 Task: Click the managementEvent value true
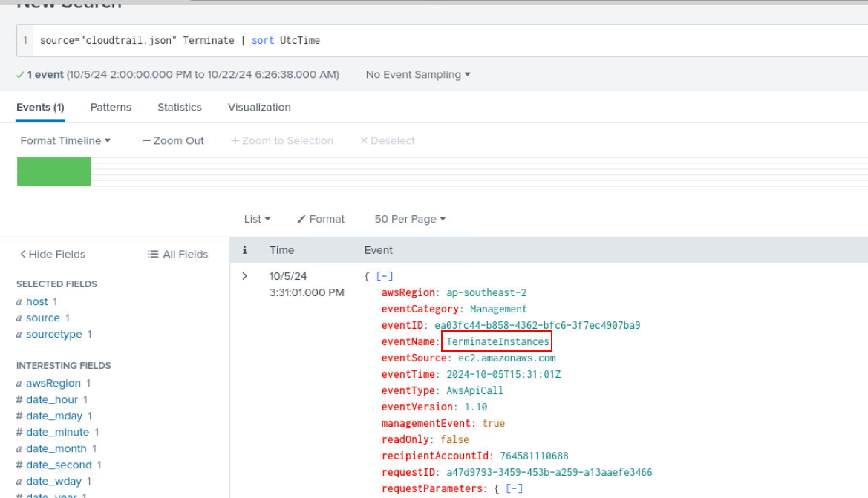pos(493,423)
